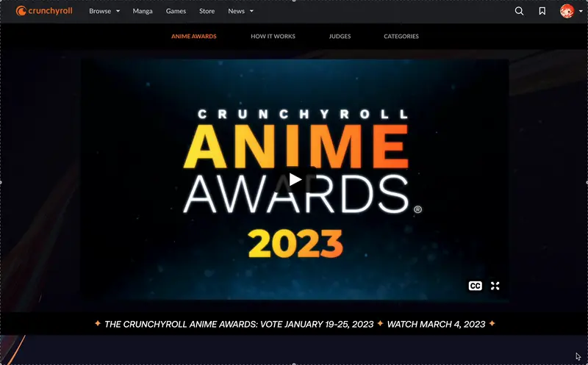Play the Anime Awards 2023 video
Image resolution: width=588 pixels, height=365 pixels.
coord(295,179)
